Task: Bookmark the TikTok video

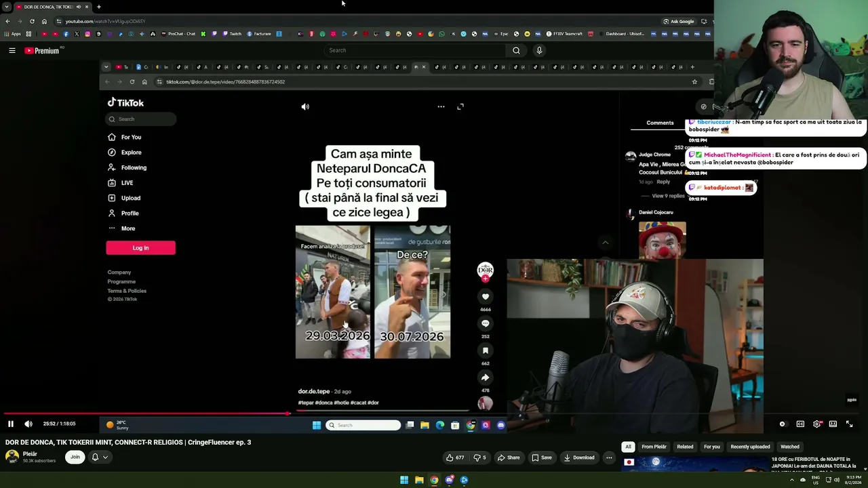Action: [486, 350]
